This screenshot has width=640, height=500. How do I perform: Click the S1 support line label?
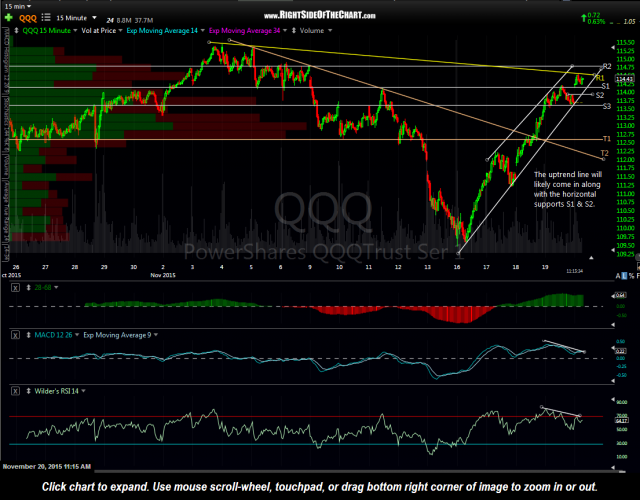tap(605, 86)
